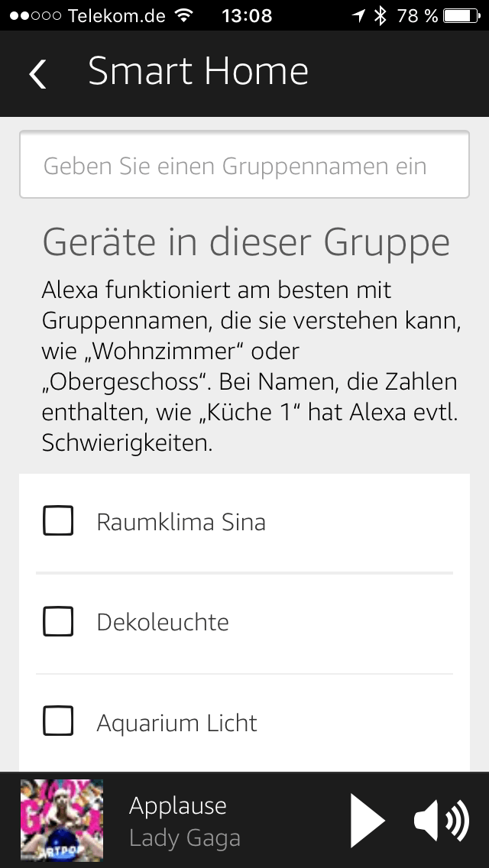Tap the Bluetooth status icon
489x868 pixels.
(x=380, y=15)
